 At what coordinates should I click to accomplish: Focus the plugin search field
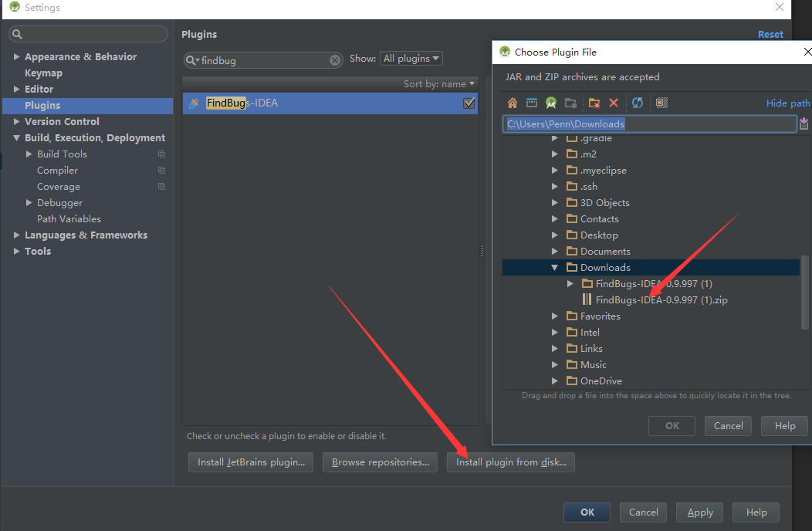[263, 60]
